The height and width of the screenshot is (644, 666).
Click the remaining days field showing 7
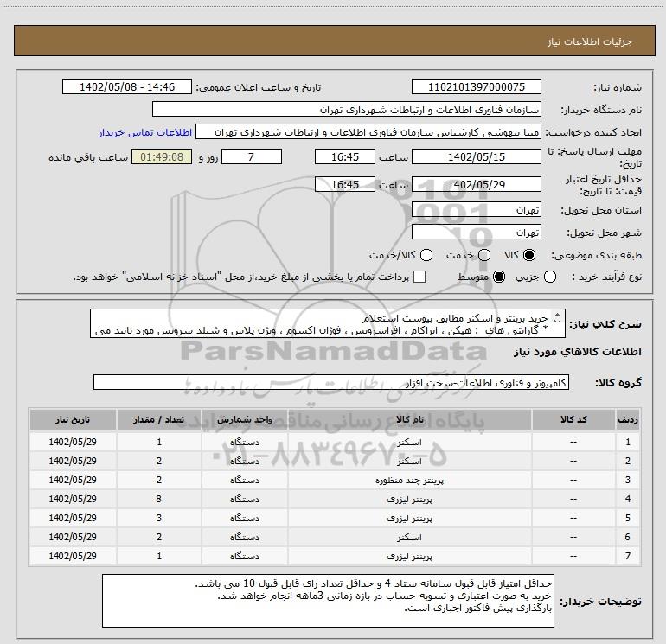click(x=252, y=157)
